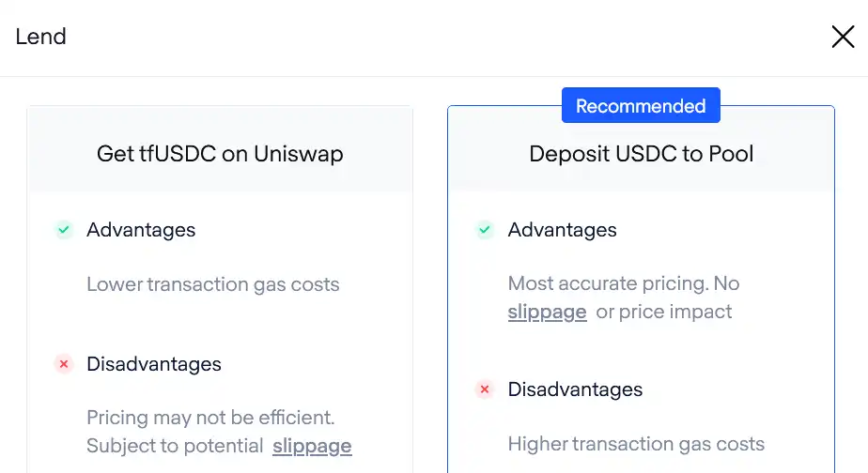
Task: Open slippage link under Uniswap disadvantages
Action: pyautogui.click(x=312, y=446)
